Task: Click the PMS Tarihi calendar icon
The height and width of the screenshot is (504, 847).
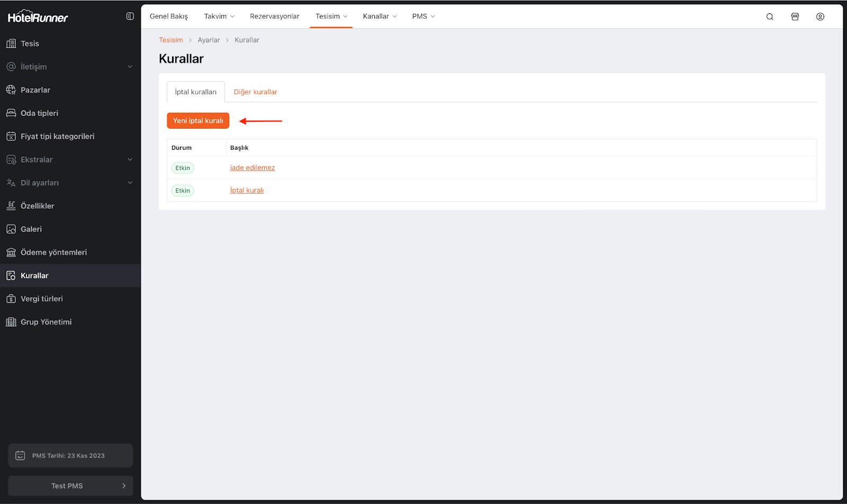Action: pos(20,455)
